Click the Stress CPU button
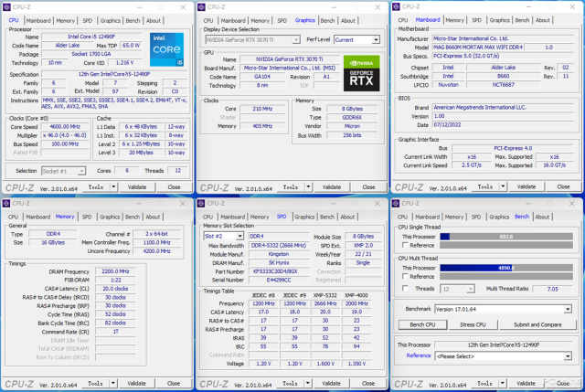This screenshot has height=392, width=585. coord(473,324)
